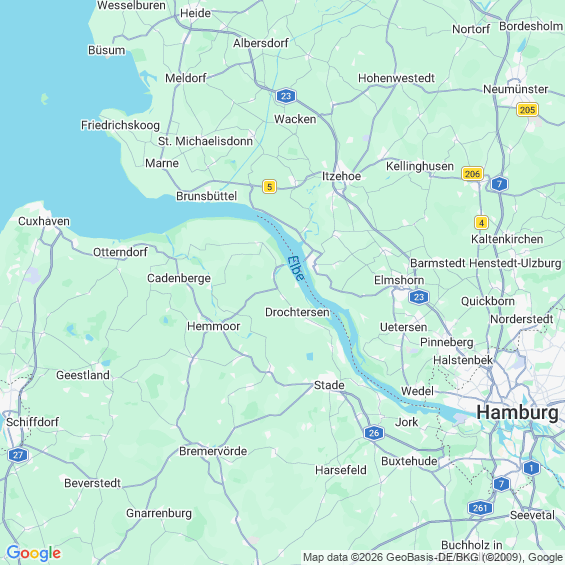Viewport: 565px width, 565px height.
Task: Click the A261 highway shield near Seevetal
Action: (480, 508)
